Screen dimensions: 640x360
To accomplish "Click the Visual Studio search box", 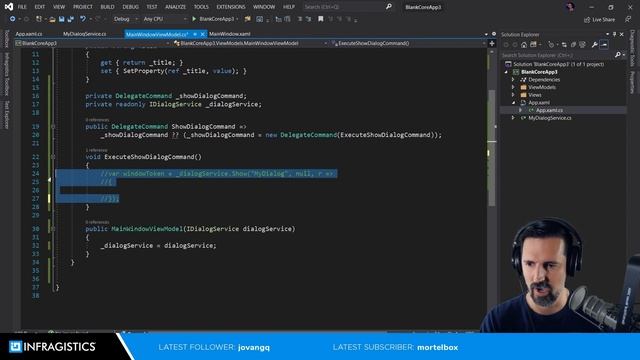I will (348, 7).
